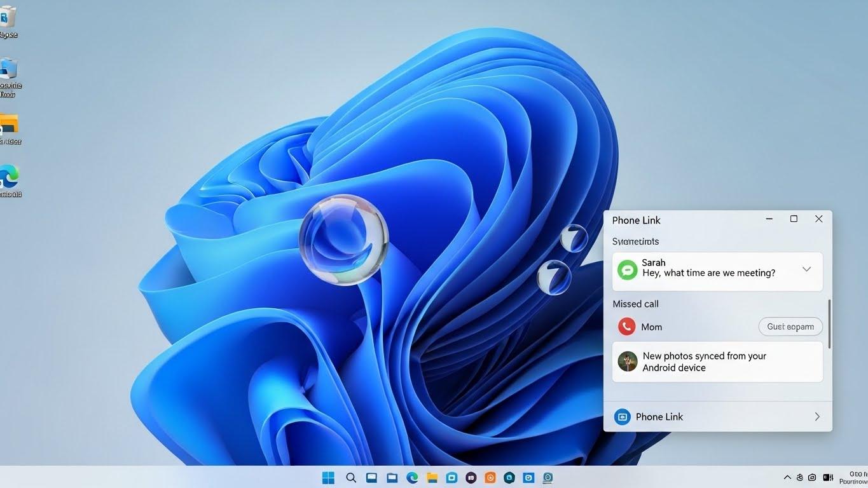Screen dimensions: 868x488
Task: Click the Phone Link panel scrollbar
Action: [829, 324]
